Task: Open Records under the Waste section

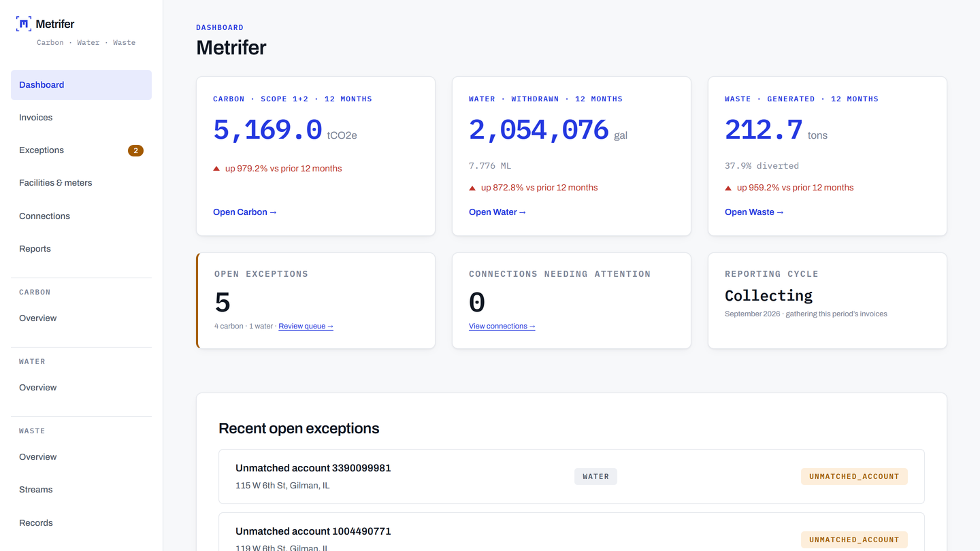Action: coord(81,523)
